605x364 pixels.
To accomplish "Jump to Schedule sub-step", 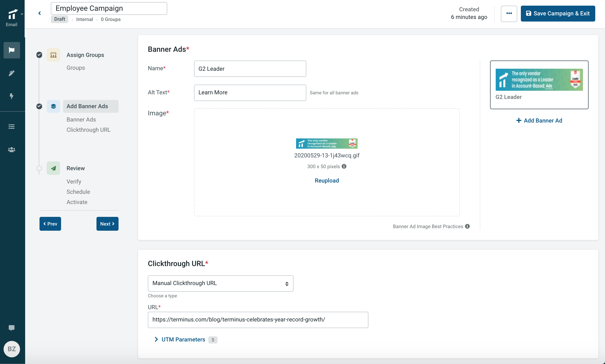I will point(78,192).
